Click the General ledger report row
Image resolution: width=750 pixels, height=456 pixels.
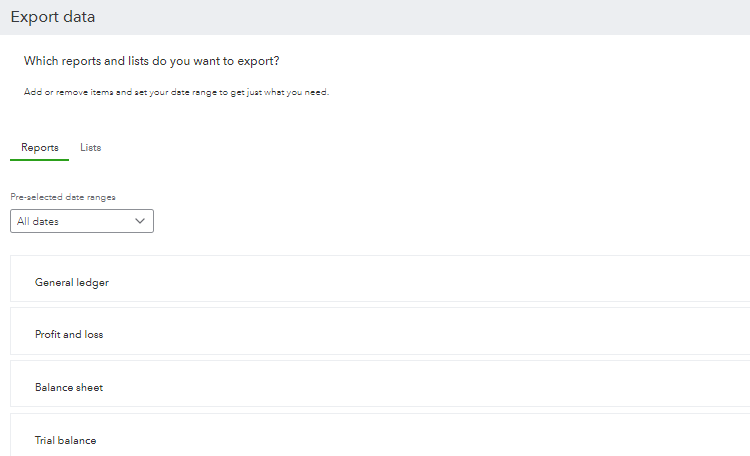pyautogui.click(x=380, y=278)
